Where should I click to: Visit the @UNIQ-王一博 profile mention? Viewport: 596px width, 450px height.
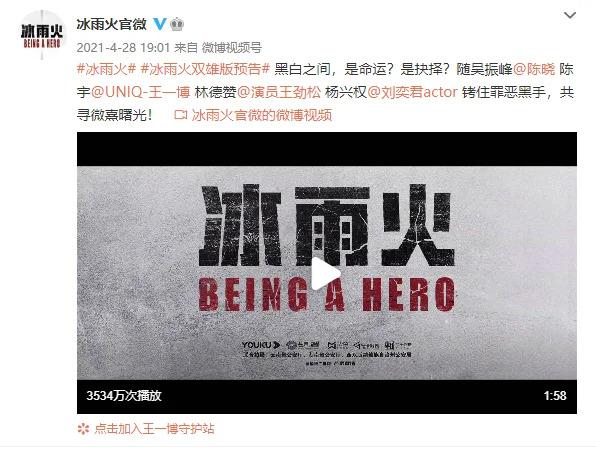tap(140, 92)
